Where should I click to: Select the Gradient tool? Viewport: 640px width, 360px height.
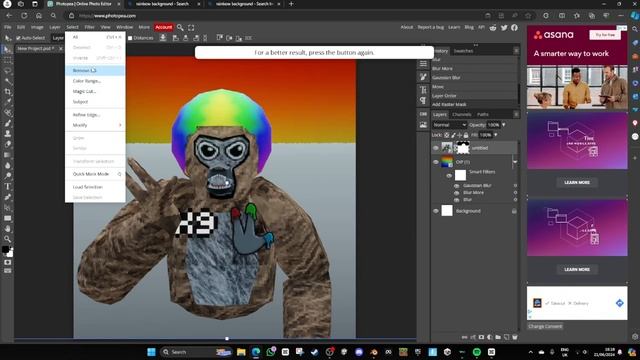(7, 155)
